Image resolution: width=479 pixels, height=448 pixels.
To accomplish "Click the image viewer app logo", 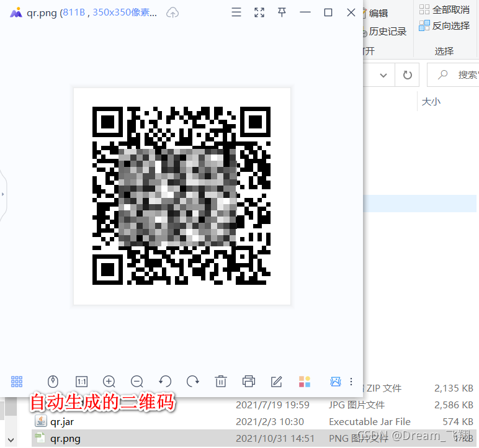I will pos(16,12).
